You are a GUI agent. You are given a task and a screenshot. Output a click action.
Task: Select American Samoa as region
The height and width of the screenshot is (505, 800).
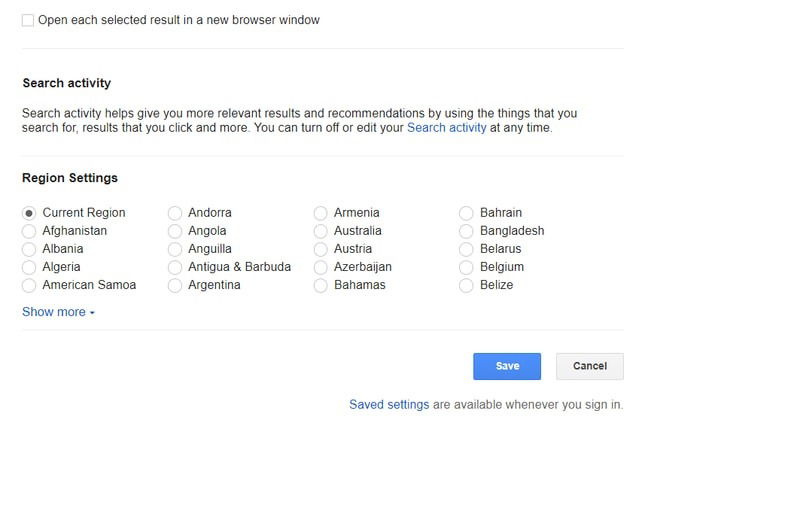(x=29, y=285)
